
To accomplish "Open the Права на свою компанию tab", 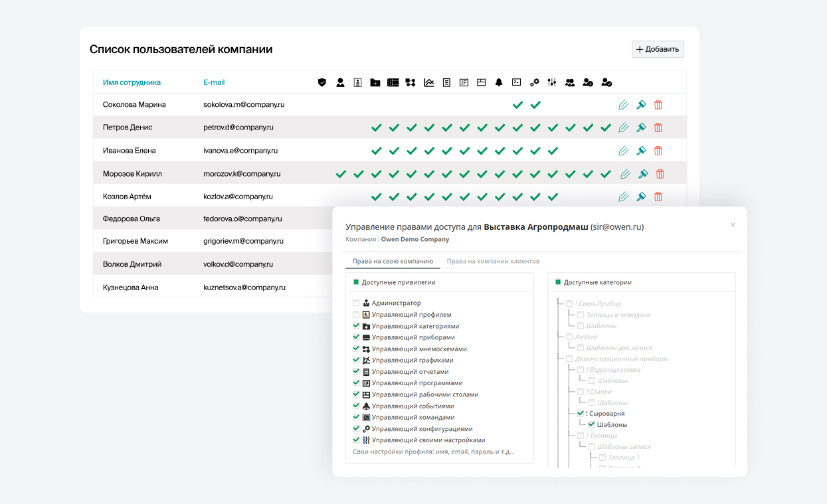I will click(x=393, y=261).
